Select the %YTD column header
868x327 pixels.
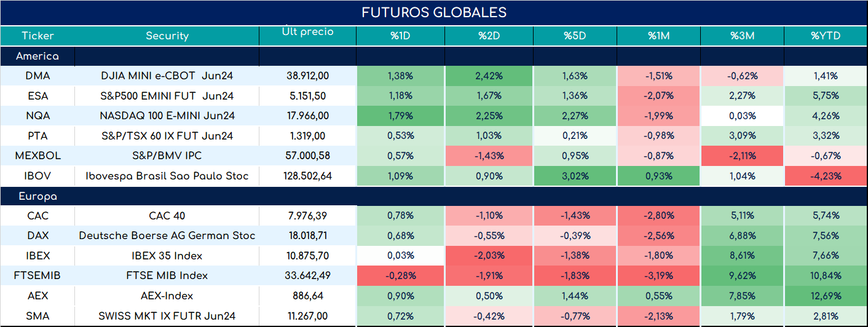coord(824,36)
